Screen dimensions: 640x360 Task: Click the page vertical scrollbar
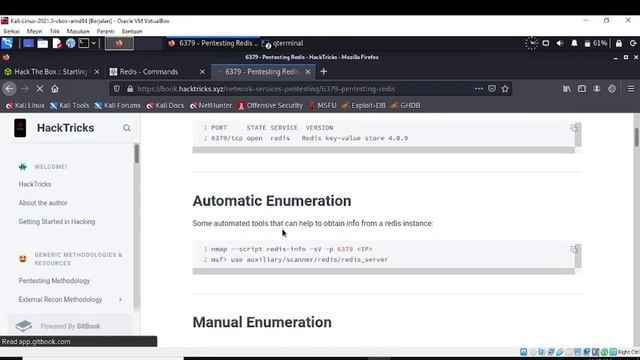[636, 138]
